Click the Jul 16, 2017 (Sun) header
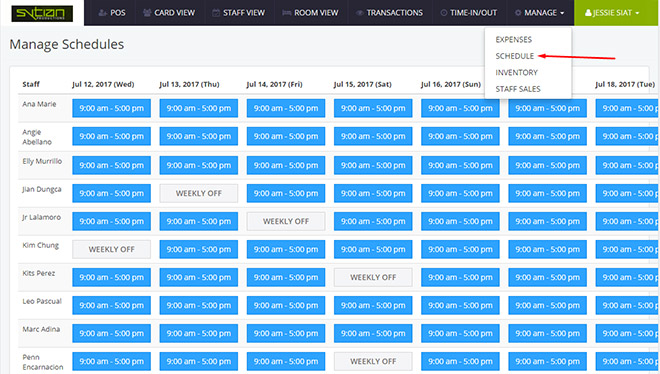Viewport: 660px width, 374px height. pos(451,84)
